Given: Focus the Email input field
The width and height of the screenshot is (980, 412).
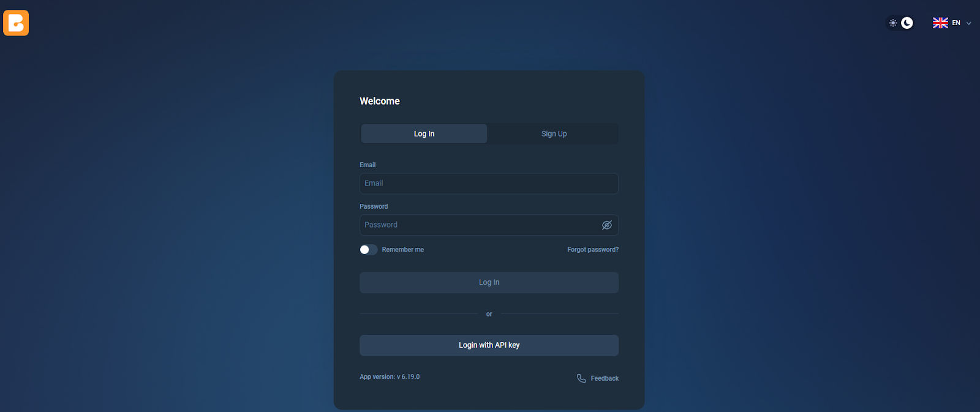Looking at the screenshot, I should (x=489, y=184).
